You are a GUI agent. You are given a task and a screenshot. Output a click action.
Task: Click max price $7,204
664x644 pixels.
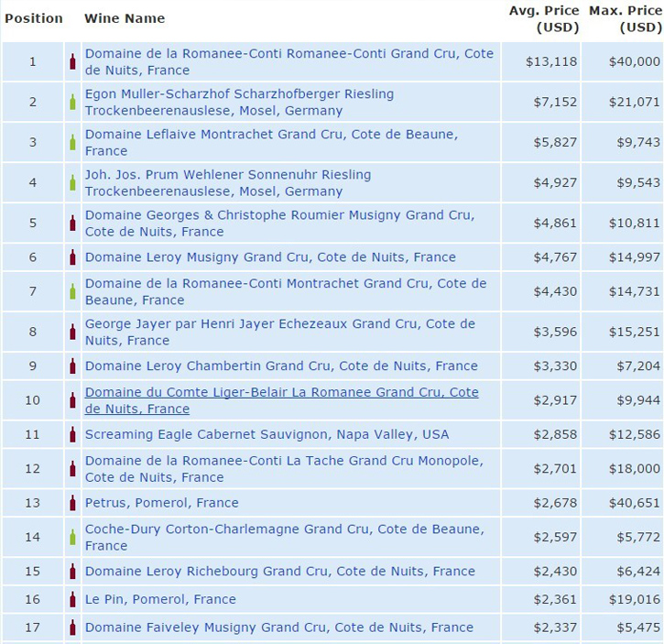coord(638,366)
